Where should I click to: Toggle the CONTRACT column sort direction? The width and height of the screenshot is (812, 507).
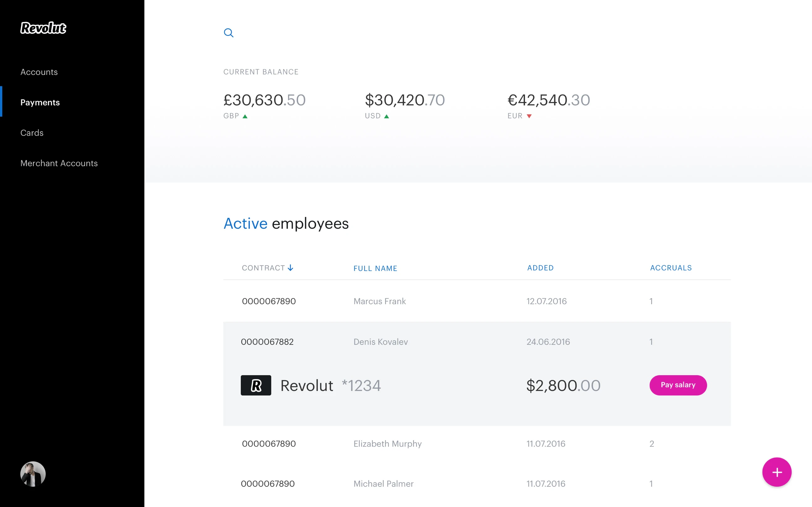point(290,267)
